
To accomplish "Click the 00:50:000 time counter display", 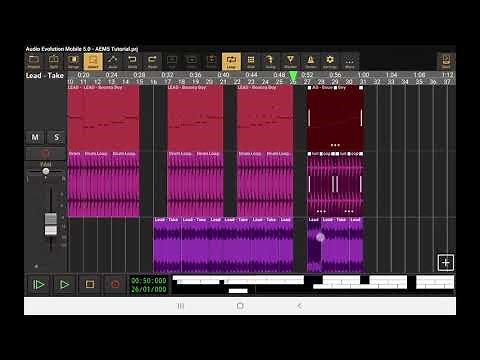I will (149, 281).
